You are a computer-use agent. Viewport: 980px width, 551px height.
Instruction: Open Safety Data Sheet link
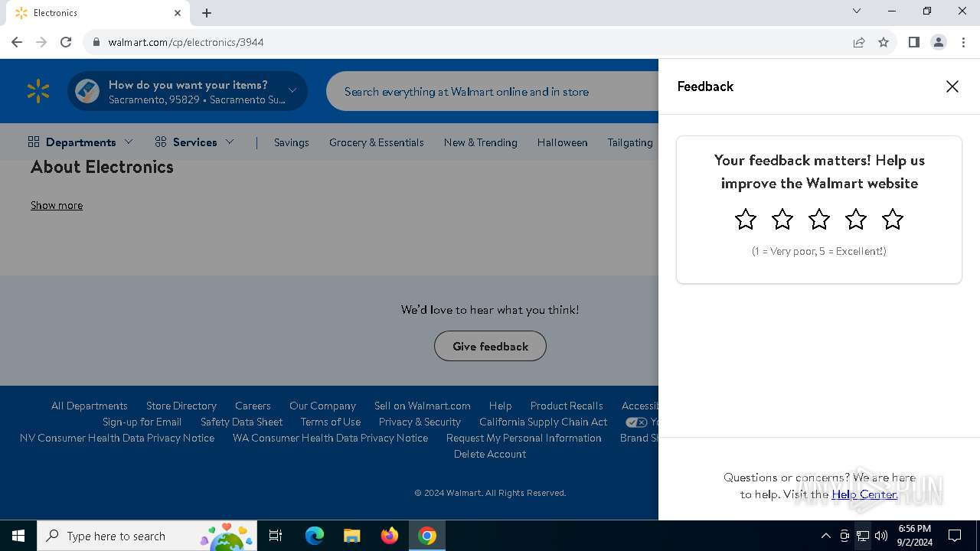click(242, 422)
